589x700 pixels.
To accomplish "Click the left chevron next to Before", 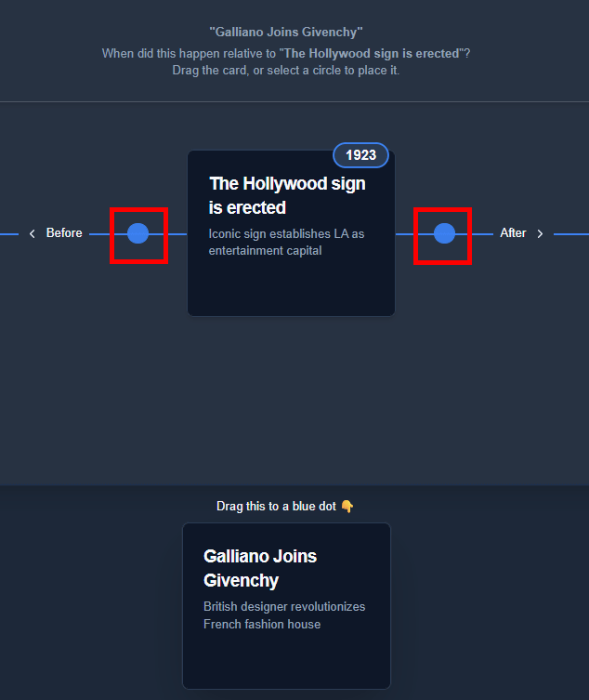I will click(x=33, y=233).
